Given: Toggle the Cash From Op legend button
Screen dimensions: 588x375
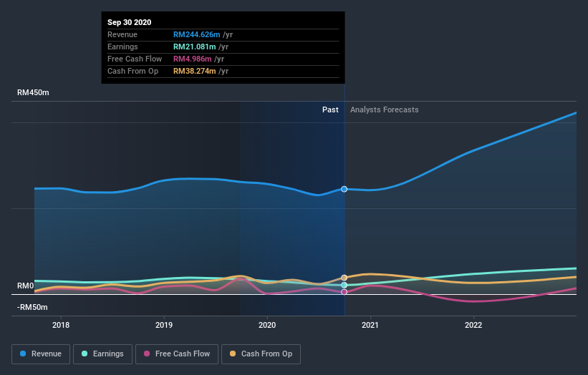Looking at the screenshot, I should 261,354.
